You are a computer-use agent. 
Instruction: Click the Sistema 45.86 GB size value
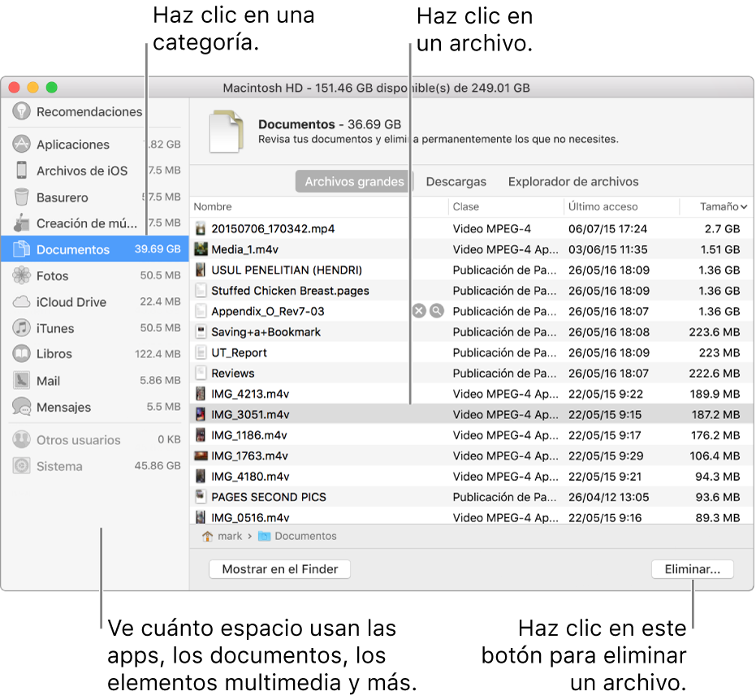tap(158, 465)
